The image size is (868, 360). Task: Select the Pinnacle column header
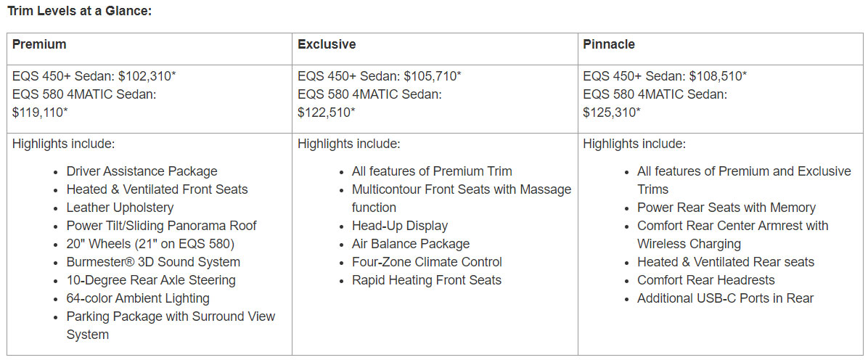[x=609, y=44]
